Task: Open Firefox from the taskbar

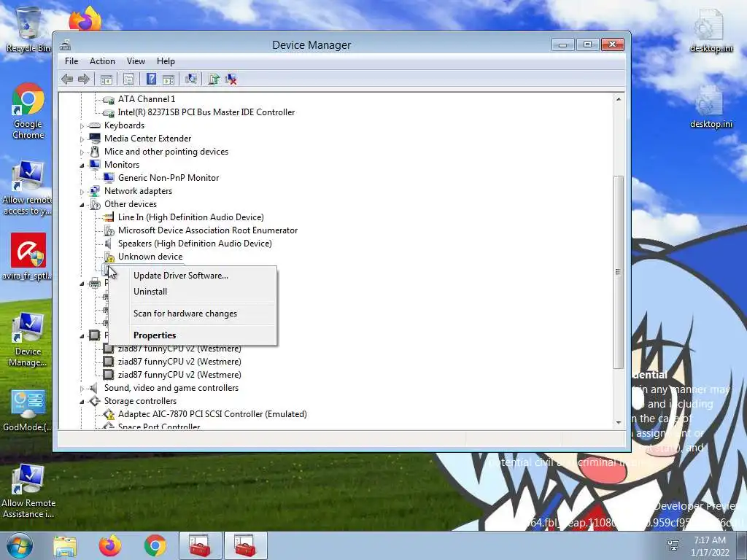Action: click(x=110, y=546)
